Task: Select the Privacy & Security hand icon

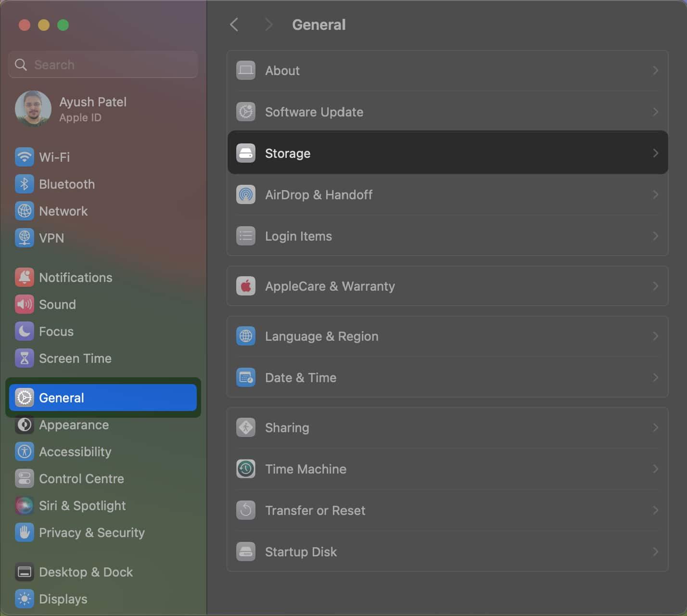Action: tap(24, 532)
